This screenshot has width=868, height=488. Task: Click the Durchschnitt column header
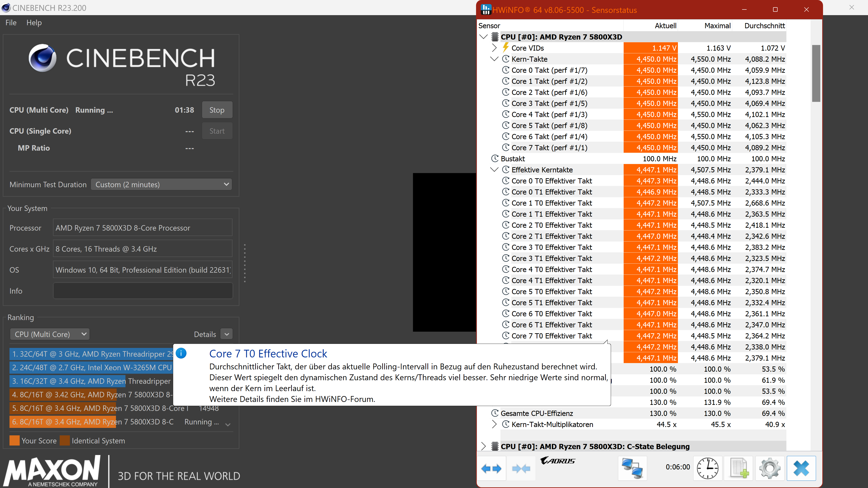point(764,26)
